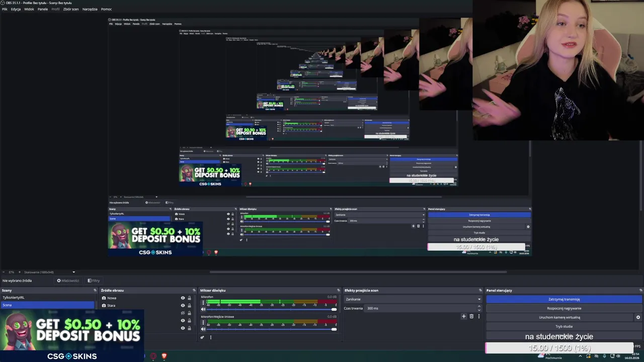Open the Panele menu
The height and width of the screenshot is (362, 644).
(x=43, y=9)
